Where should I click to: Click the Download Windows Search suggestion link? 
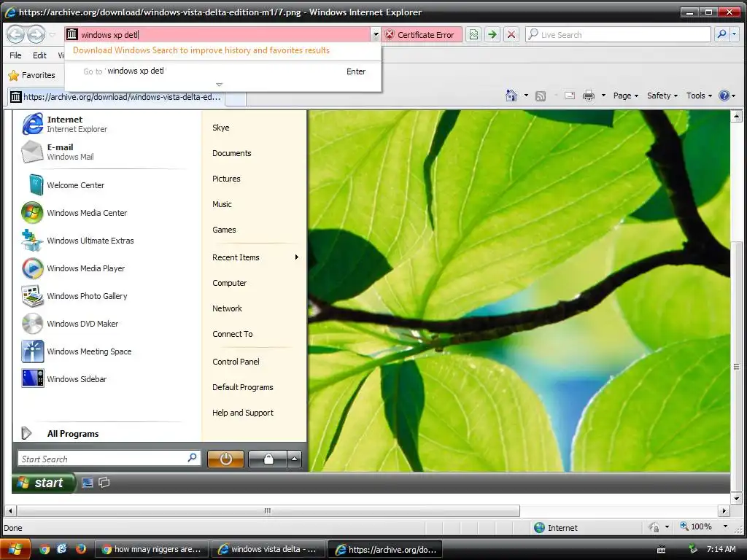[x=201, y=50]
